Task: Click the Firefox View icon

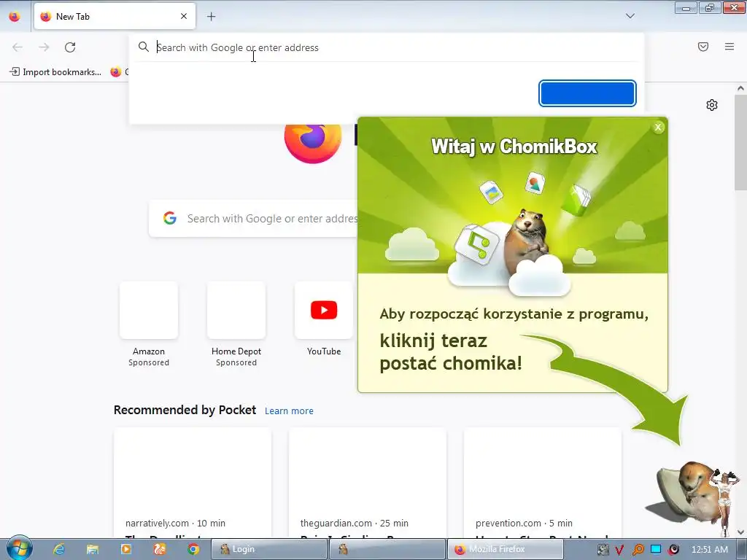Action: coord(15,16)
